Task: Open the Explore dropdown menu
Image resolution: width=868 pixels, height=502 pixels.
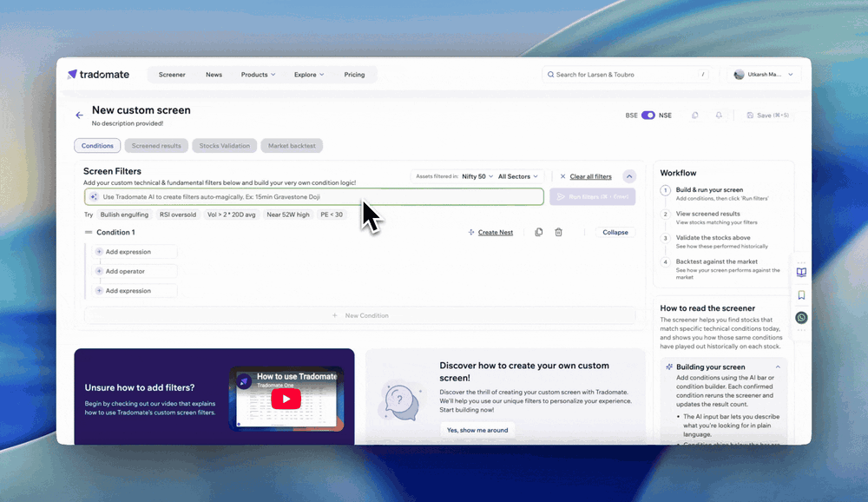Action: [309, 74]
